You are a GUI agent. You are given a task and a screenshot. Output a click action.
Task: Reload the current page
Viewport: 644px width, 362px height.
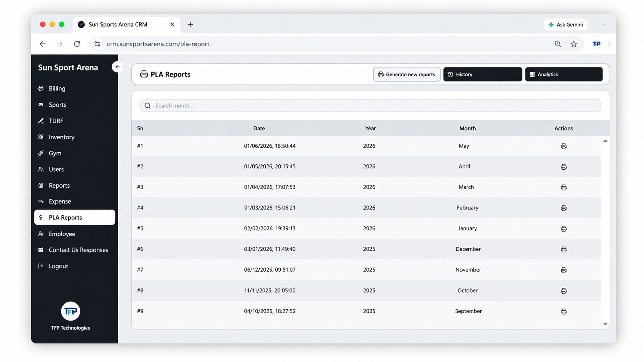(77, 44)
